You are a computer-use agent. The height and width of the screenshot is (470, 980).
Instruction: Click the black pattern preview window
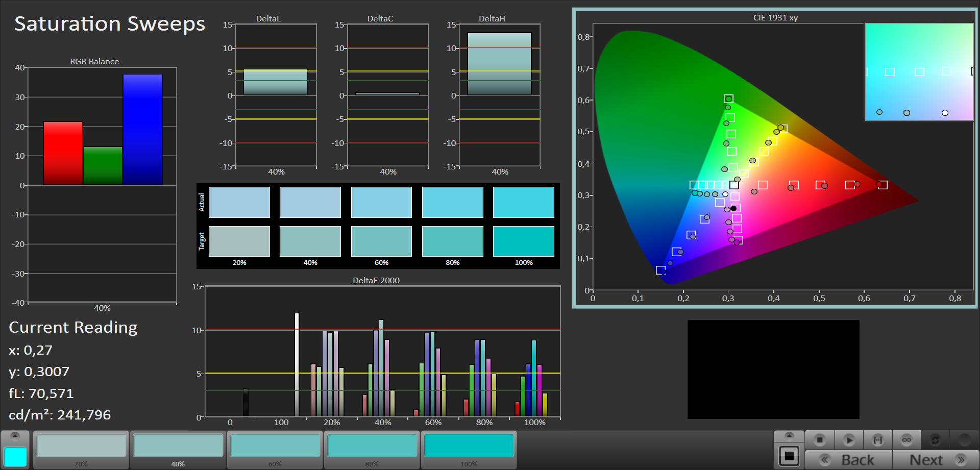(773, 369)
